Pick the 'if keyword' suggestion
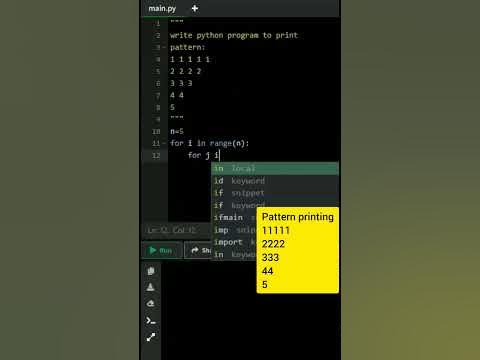This screenshot has width=480, height=360. 275,205
